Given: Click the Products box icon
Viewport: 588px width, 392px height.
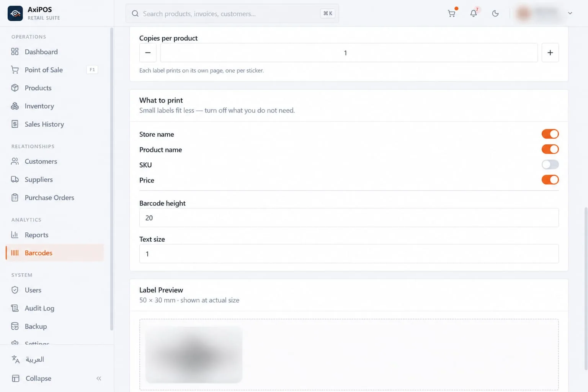Looking at the screenshot, I should click(15, 88).
